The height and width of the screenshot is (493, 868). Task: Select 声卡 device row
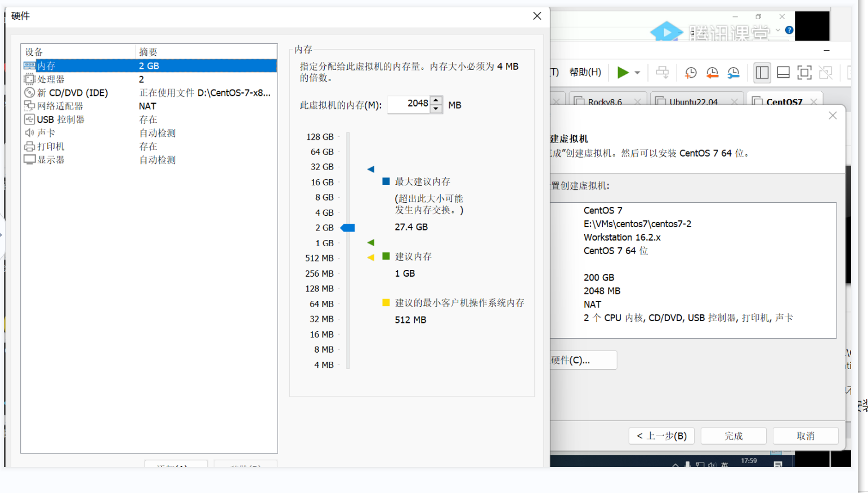tap(149, 133)
